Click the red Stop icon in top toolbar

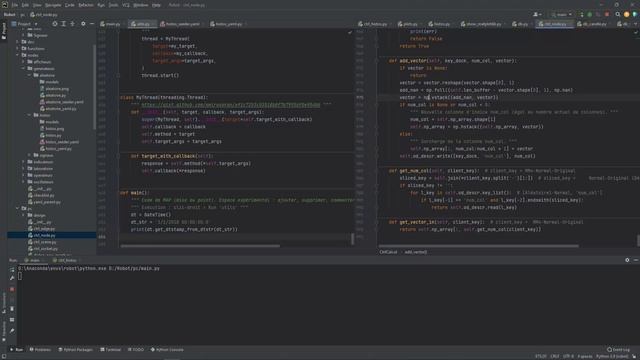[607, 14]
